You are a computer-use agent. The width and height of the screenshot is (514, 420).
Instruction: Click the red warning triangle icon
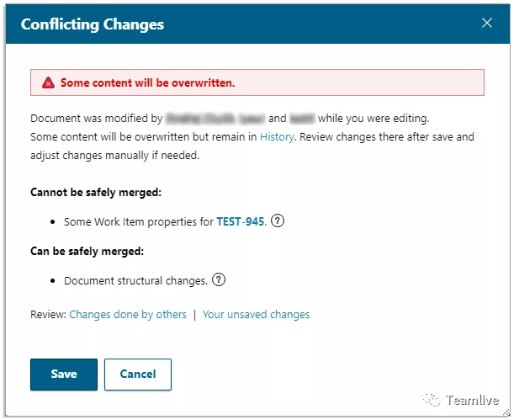(x=48, y=83)
